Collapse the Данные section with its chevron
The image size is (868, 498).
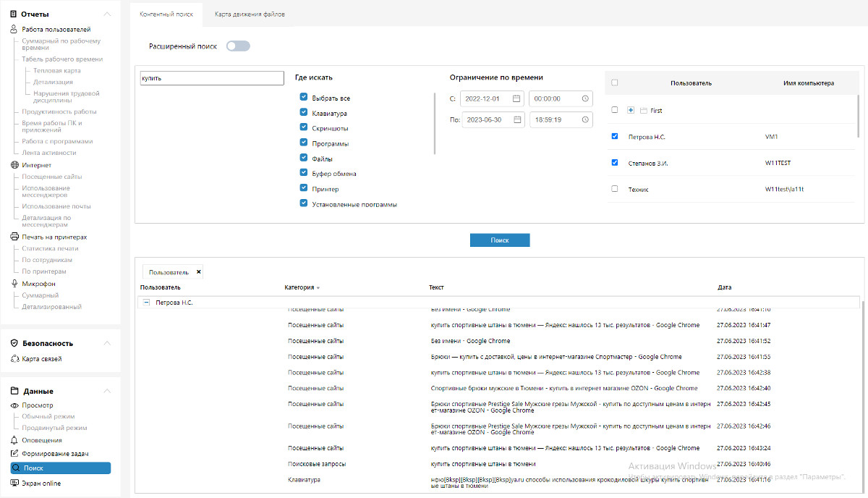pyautogui.click(x=107, y=391)
